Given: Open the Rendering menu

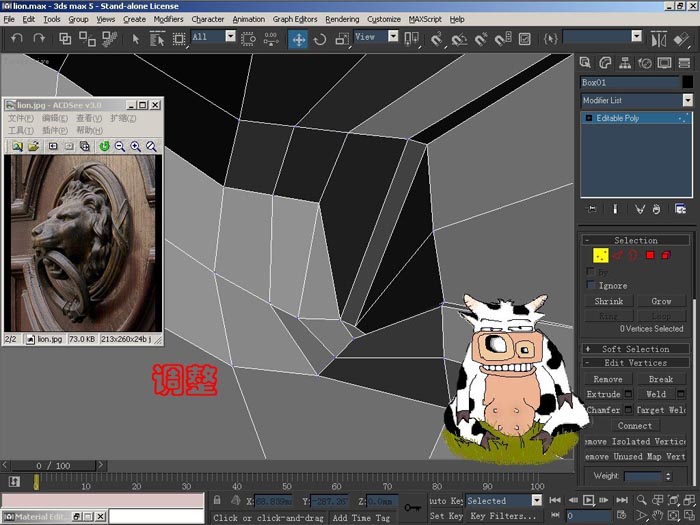Looking at the screenshot, I should 342,19.
